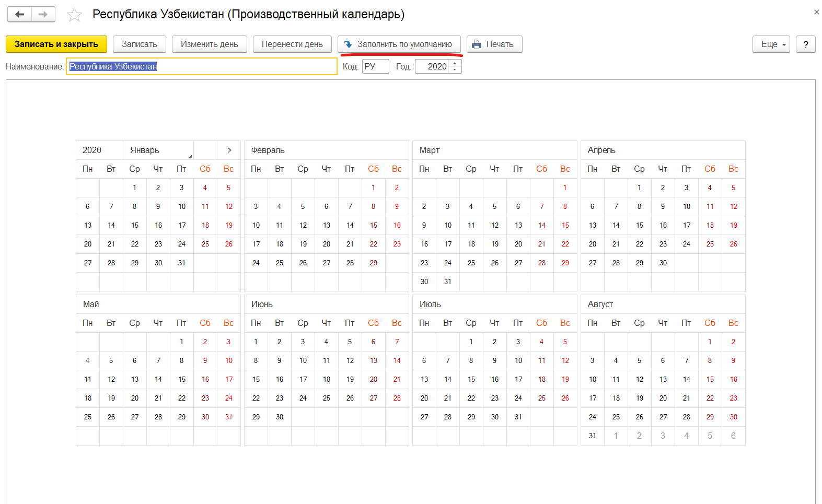Decrease year with the down spinner arrow
822x504 pixels.
(x=455, y=70)
